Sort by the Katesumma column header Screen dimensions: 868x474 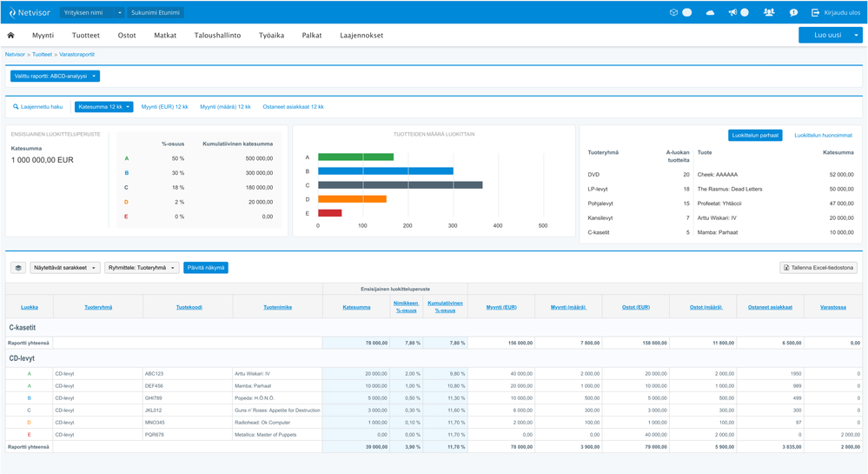click(356, 307)
